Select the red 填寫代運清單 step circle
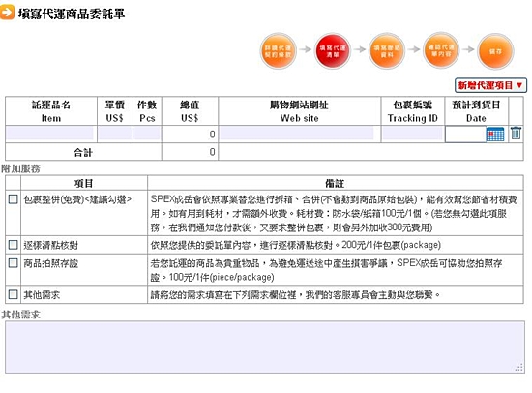This screenshot has width=532, height=393. 333,51
